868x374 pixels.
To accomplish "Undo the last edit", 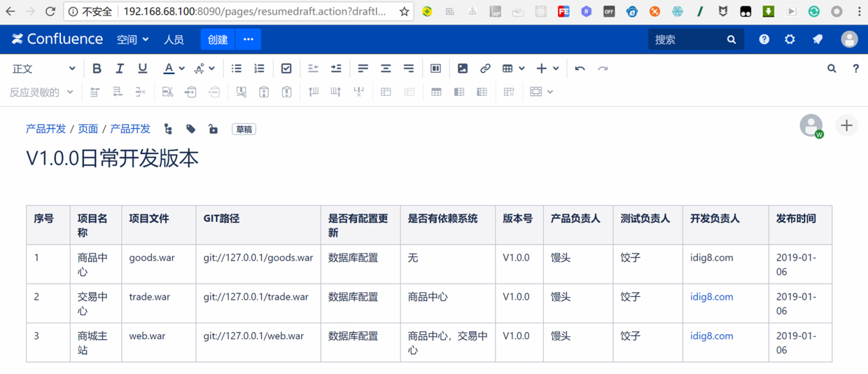I will pos(580,69).
